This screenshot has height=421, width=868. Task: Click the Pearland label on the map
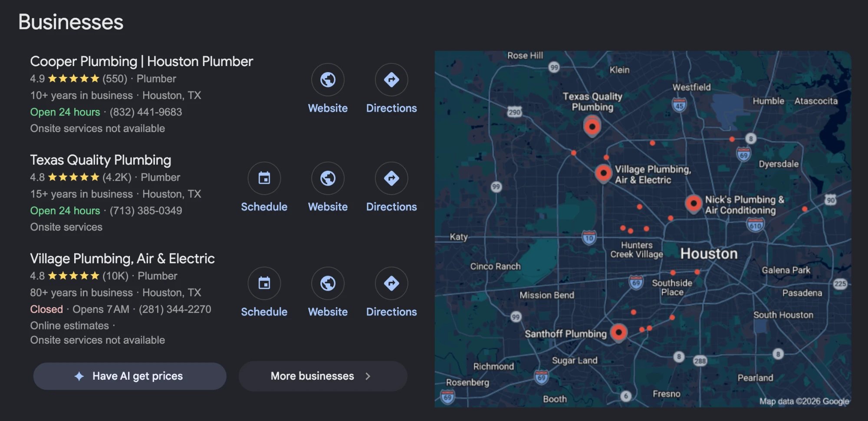click(755, 378)
